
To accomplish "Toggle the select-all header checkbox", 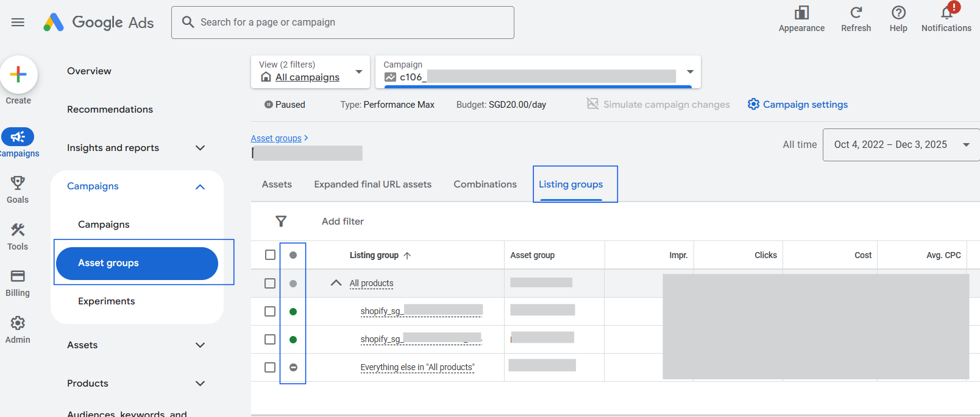I will click(270, 255).
